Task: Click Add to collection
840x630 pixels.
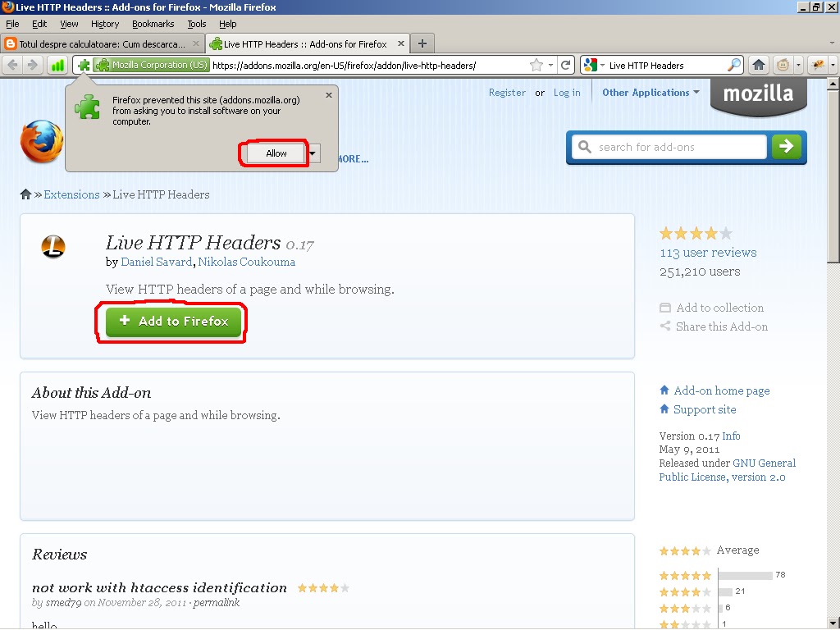Action: pyautogui.click(x=712, y=308)
